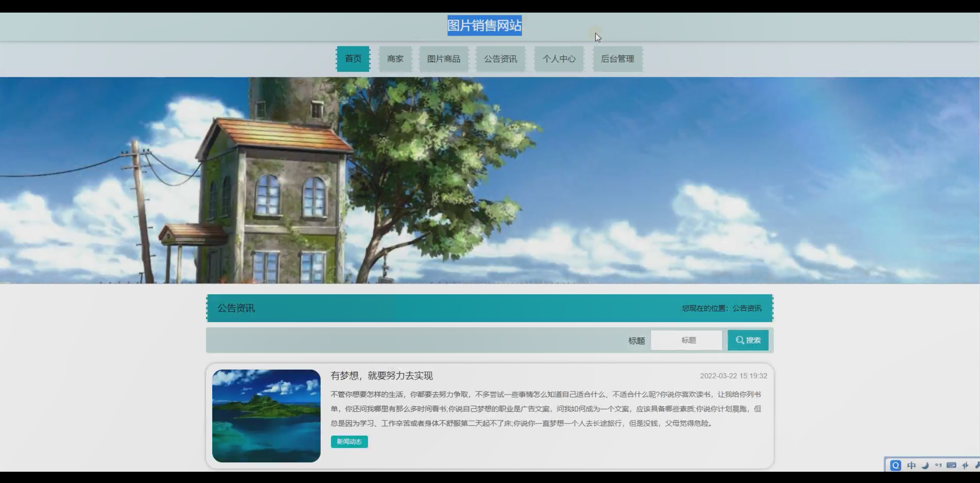Focus the 标题 search input field

[686, 340]
